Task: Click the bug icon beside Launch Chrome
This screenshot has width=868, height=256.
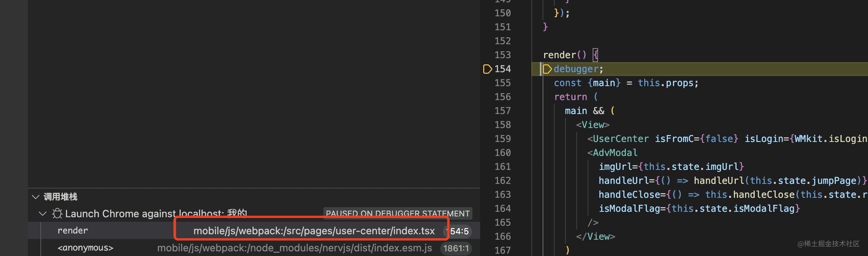Action: (x=57, y=214)
